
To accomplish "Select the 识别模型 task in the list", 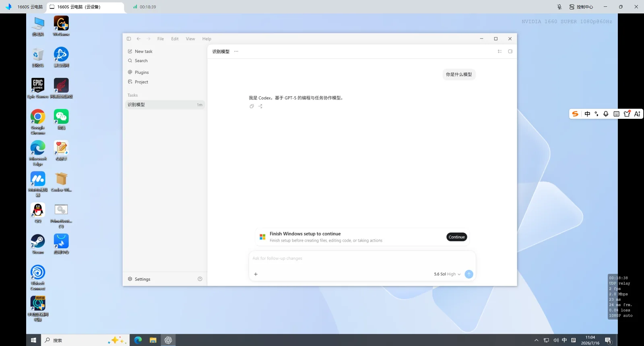I will pos(165,105).
